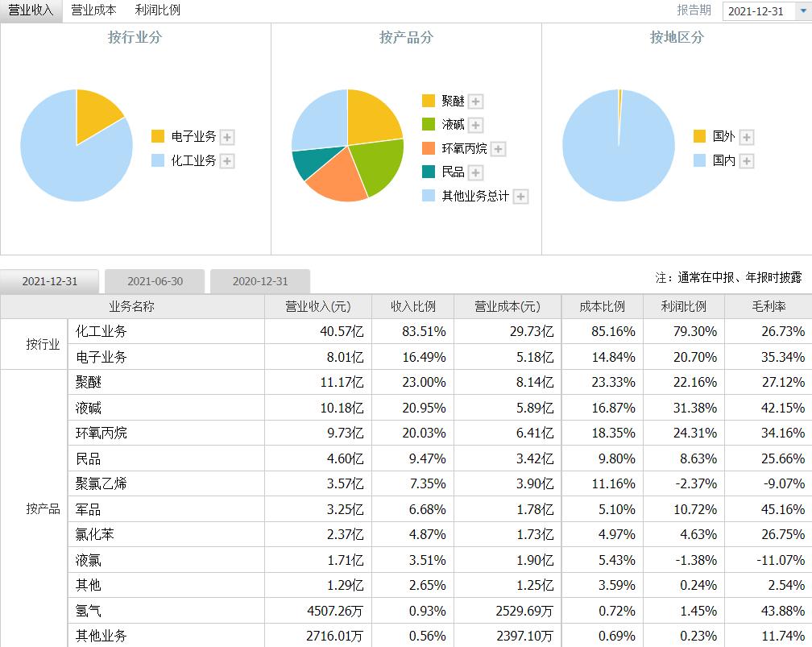The height and width of the screenshot is (647, 812).
Task: Open the 2020-12-31 period tab
Action: pyautogui.click(x=260, y=281)
